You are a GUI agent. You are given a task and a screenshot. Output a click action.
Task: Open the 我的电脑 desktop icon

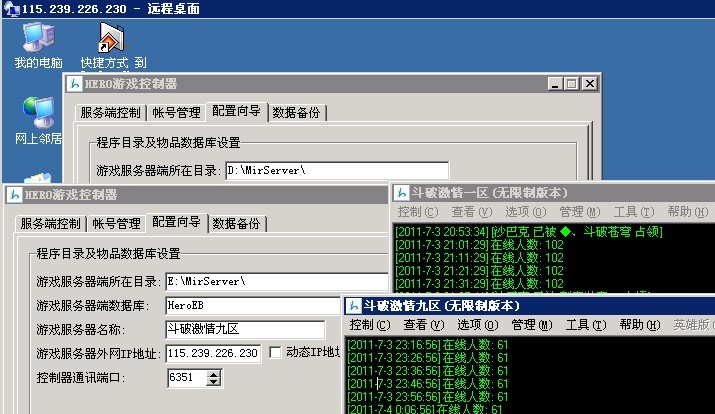coord(39,40)
